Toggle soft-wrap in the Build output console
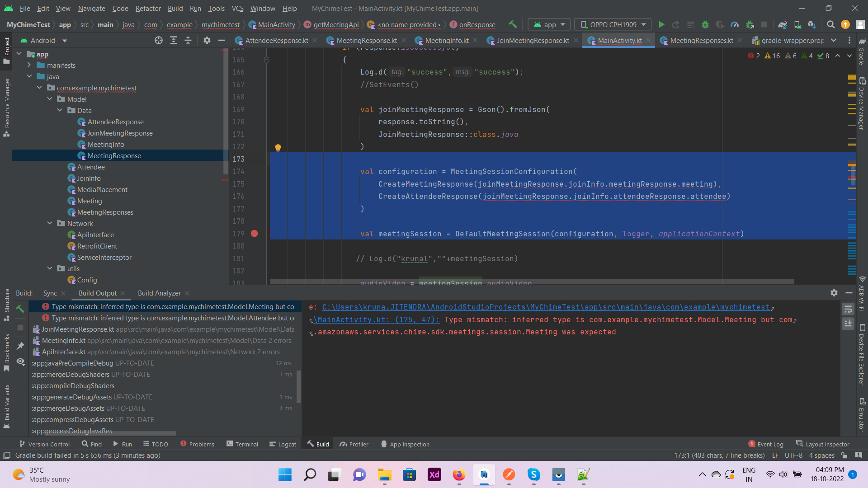 848,310
